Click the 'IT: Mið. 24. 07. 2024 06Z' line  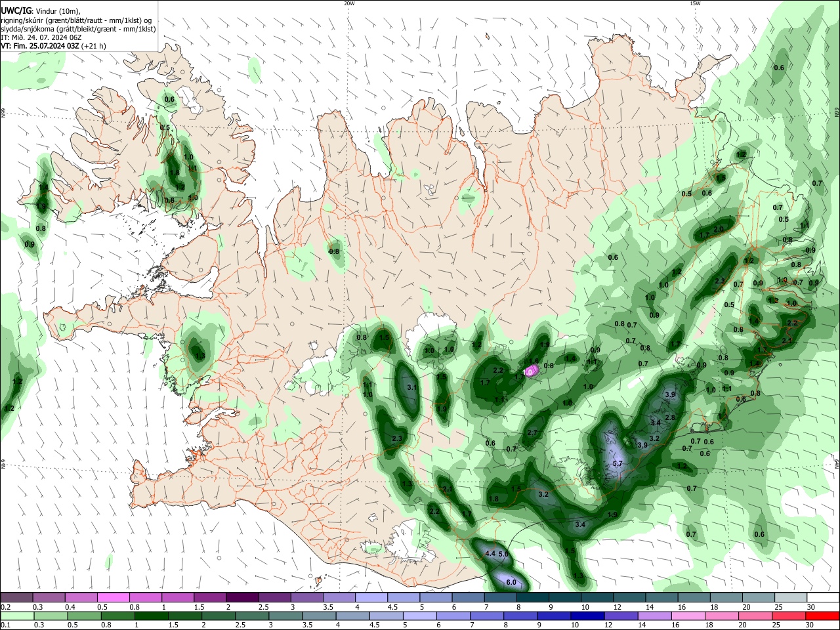tap(40, 37)
